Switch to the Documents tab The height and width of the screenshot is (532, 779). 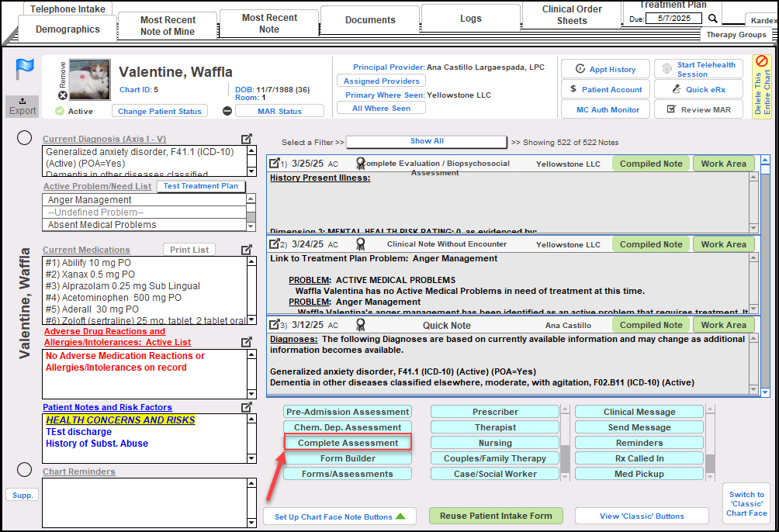370,20
